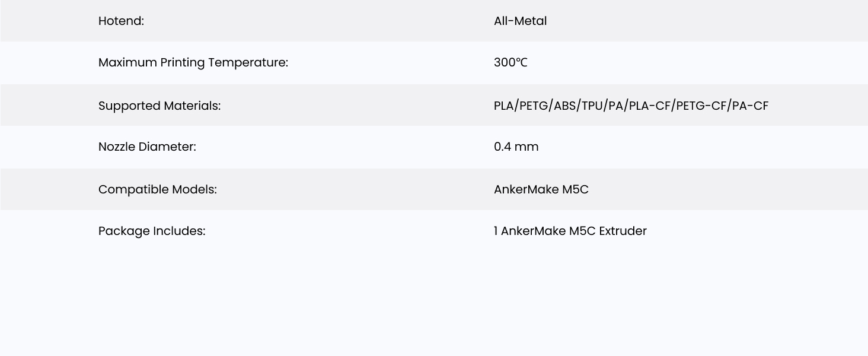The height and width of the screenshot is (356, 868).
Task: Click the 'Hotend:' label
Action: (121, 21)
